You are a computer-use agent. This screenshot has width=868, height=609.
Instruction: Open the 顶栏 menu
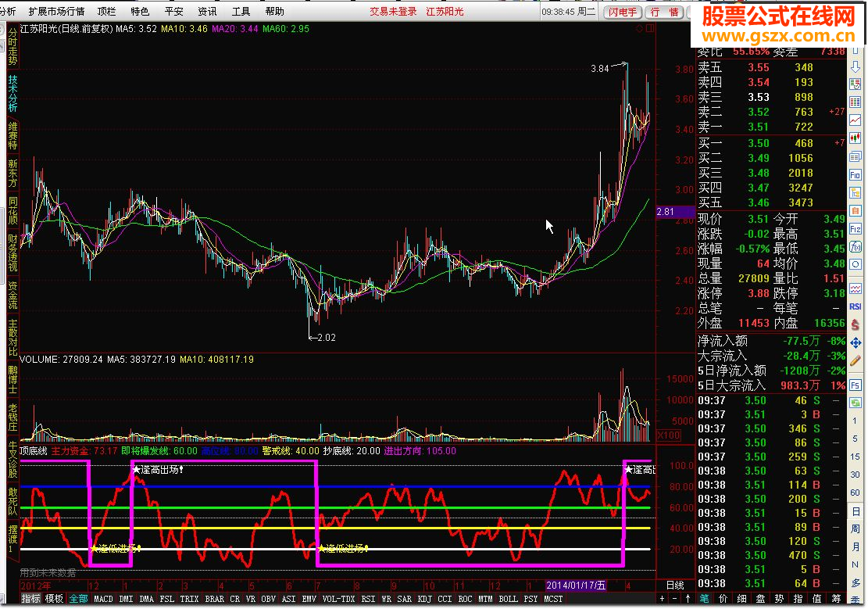pyautogui.click(x=106, y=11)
